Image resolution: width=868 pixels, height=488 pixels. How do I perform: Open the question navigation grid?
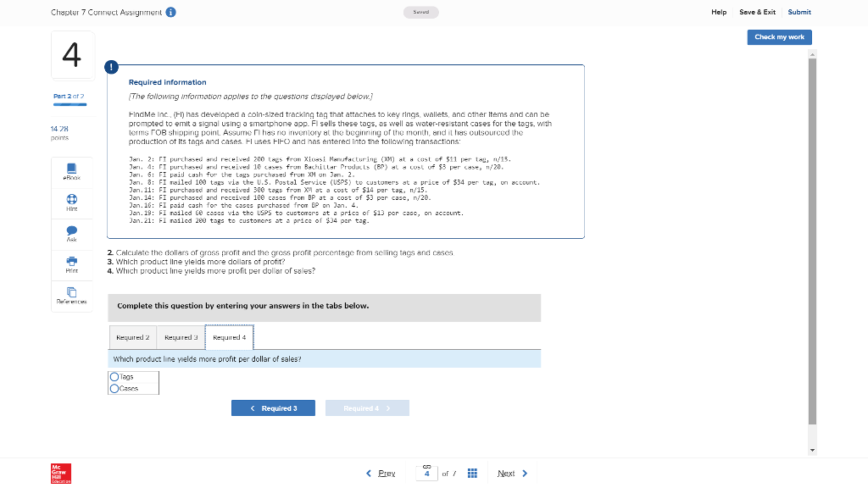pyautogui.click(x=472, y=473)
